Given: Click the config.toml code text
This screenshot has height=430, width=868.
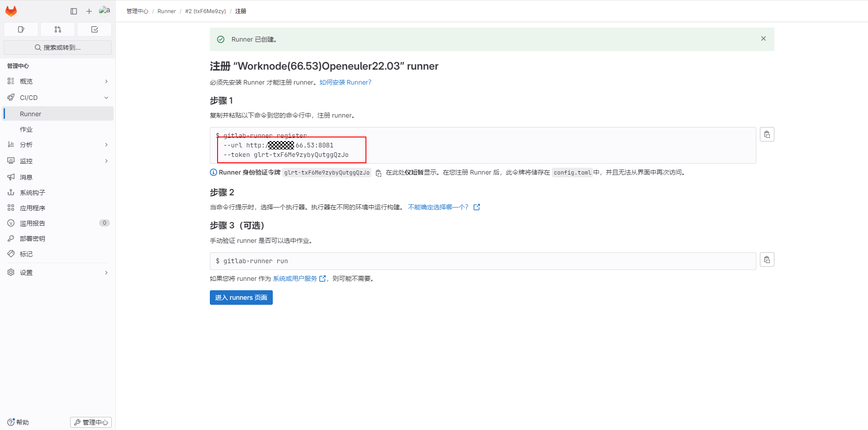Looking at the screenshot, I should [572, 173].
